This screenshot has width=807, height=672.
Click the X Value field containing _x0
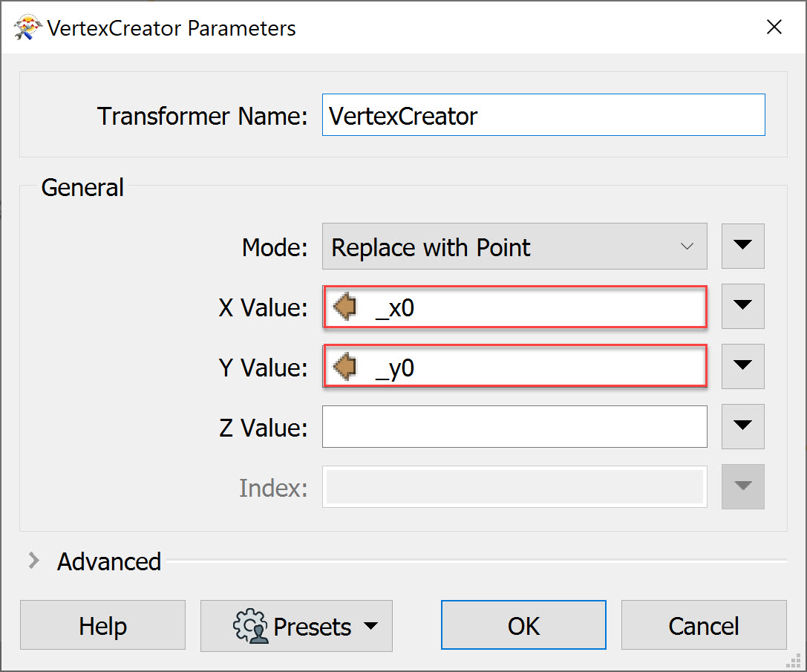tap(514, 307)
